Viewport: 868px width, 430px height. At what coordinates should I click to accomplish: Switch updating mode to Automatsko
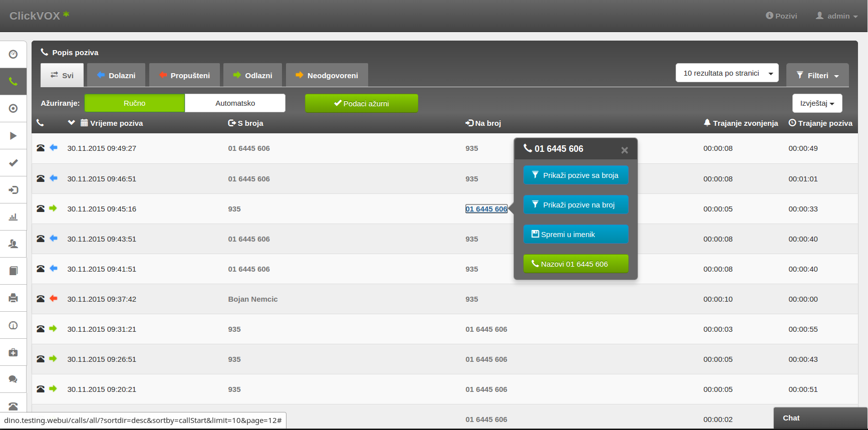pyautogui.click(x=235, y=103)
